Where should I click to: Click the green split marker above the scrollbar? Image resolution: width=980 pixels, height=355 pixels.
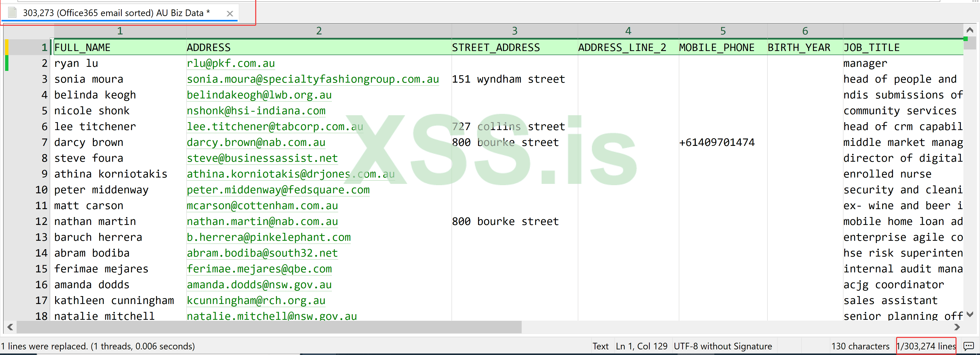click(965, 39)
